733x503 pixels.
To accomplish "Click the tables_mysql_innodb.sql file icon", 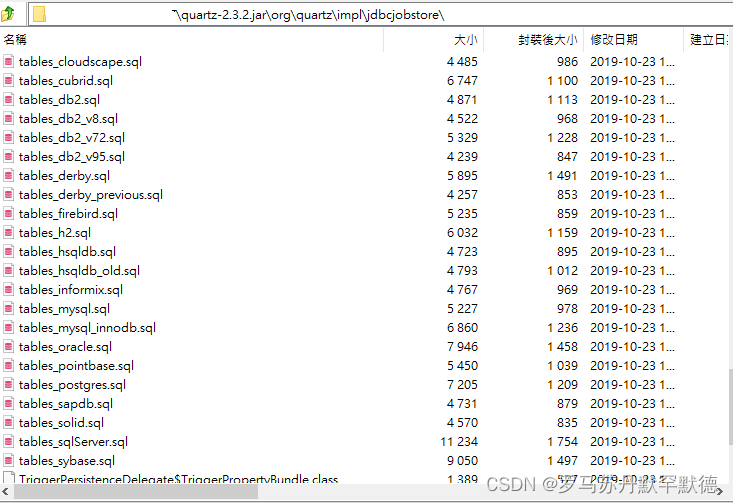I will [x=8, y=328].
